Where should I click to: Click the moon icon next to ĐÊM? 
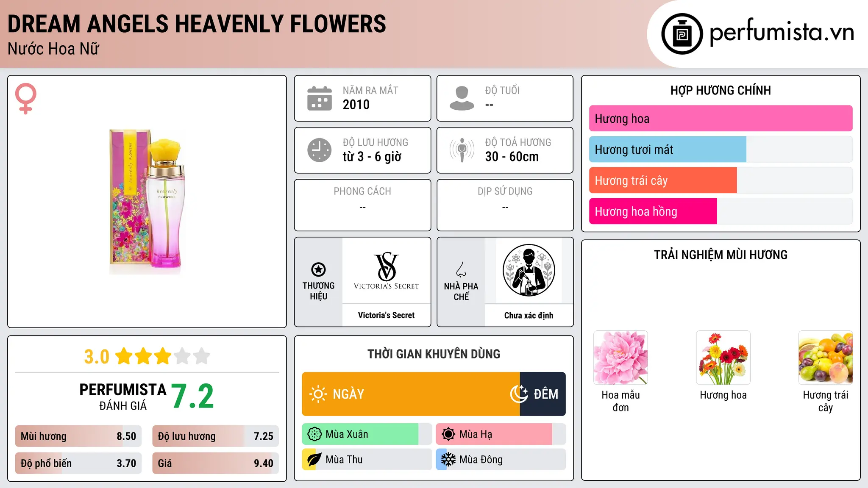pos(519,394)
